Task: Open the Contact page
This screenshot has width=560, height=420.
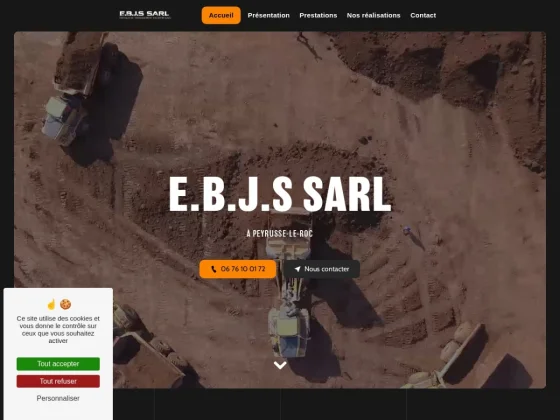Action: coord(423,15)
